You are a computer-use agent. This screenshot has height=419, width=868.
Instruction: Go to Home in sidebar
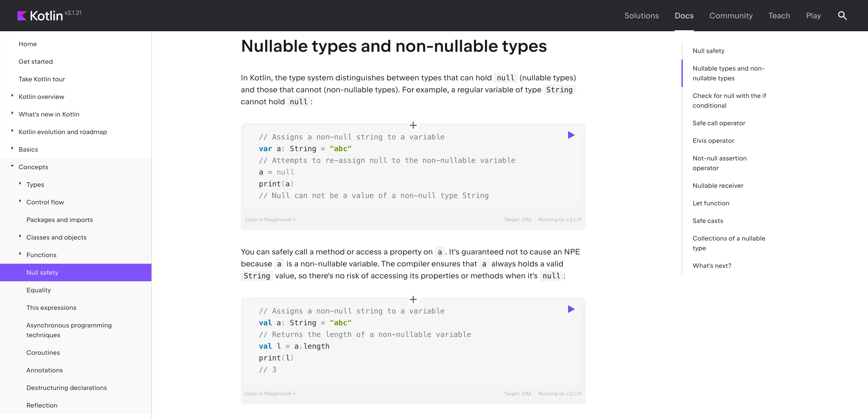[28, 44]
